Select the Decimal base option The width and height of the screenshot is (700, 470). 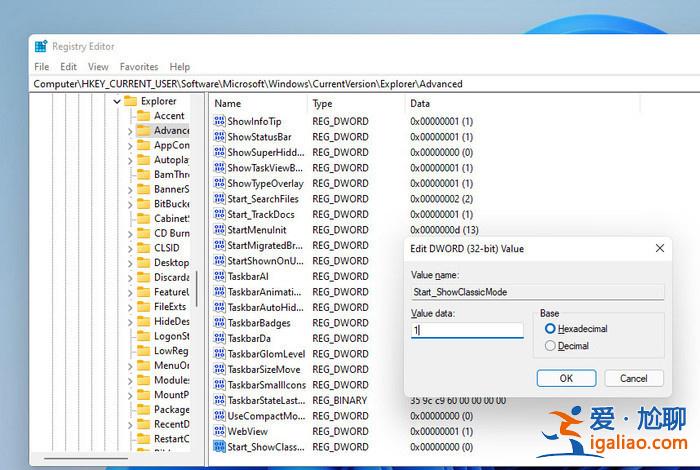pyautogui.click(x=550, y=346)
